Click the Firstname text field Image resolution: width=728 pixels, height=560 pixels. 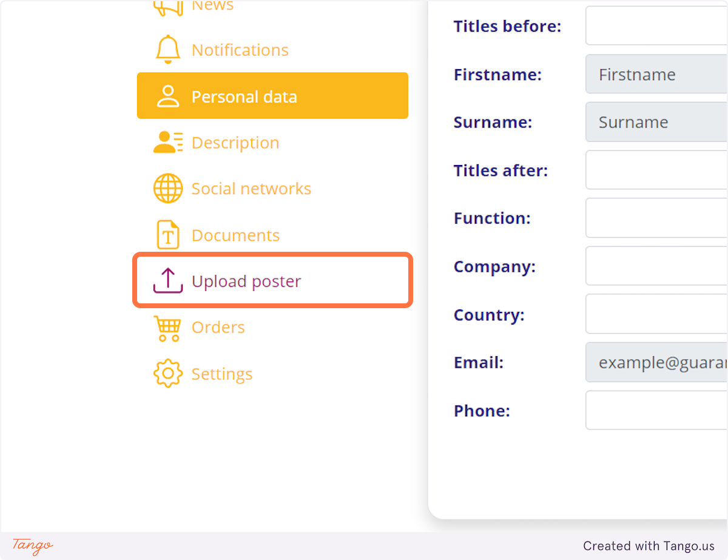coord(656,75)
